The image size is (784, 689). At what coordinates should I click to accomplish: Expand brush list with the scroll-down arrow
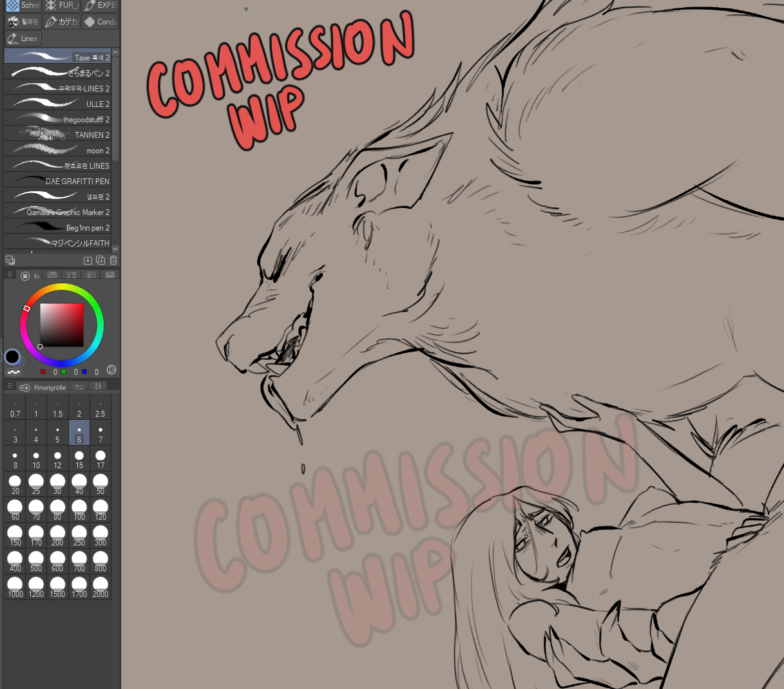click(115, 249)
